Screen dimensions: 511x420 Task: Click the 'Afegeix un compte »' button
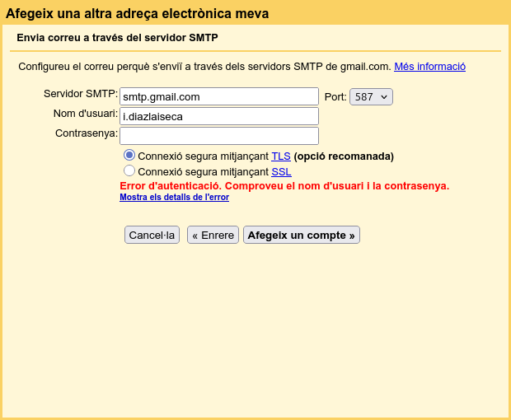[301, 235]
